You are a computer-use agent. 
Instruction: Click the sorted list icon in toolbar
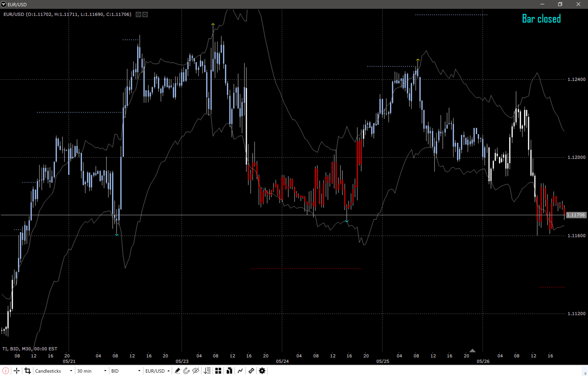click(207, 371)
